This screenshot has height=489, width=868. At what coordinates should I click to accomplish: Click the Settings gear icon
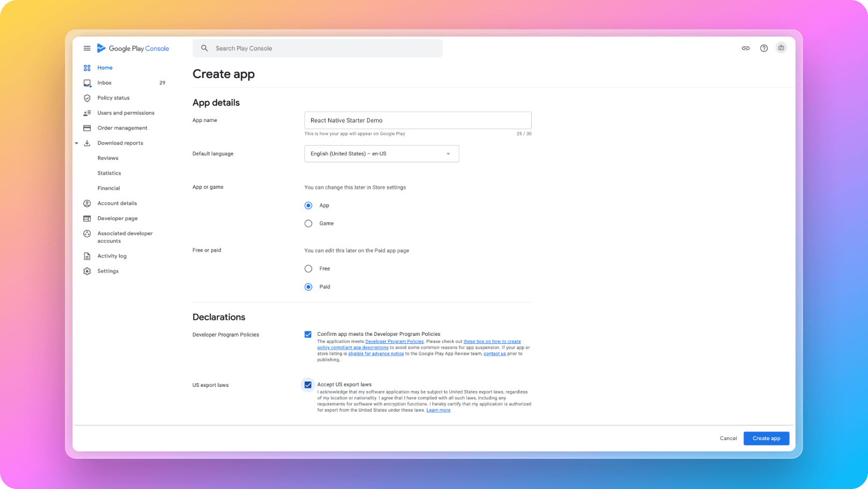coord(87,271)
